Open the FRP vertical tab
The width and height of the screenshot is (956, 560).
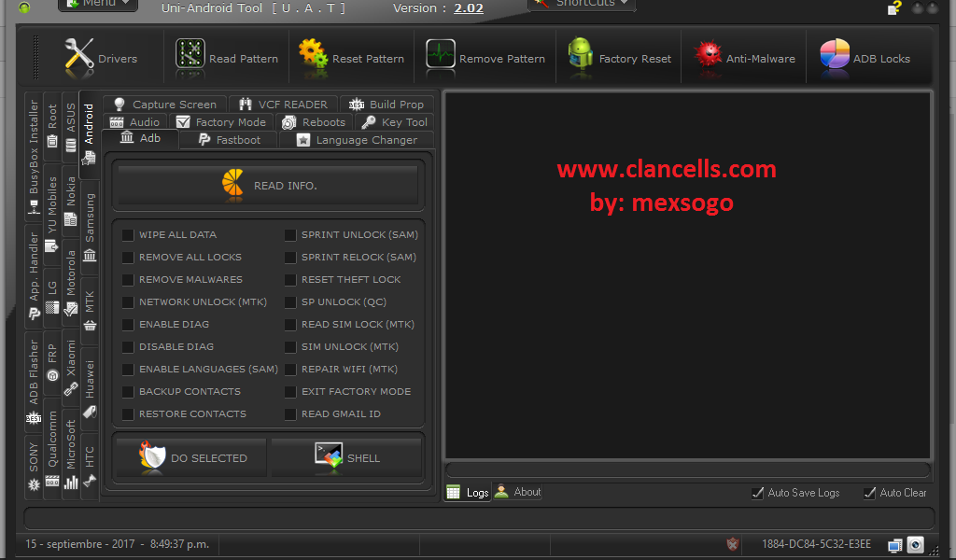[x=52, y=362]
